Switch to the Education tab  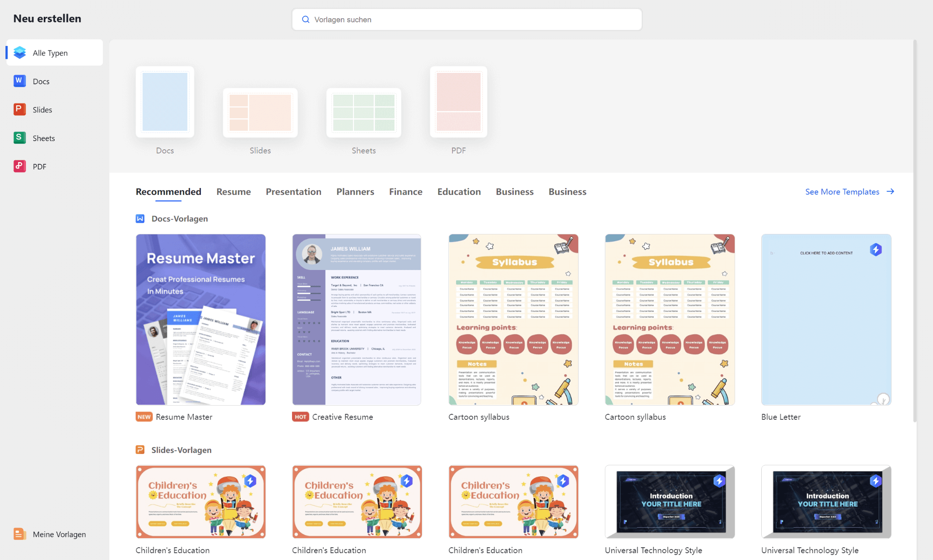[459, 192]
